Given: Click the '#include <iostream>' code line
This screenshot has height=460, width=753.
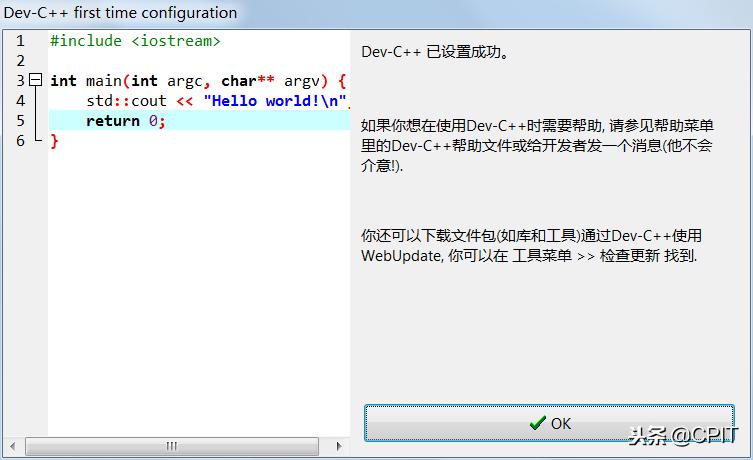Looking at the screenshot, I should [x=135, y=41].
